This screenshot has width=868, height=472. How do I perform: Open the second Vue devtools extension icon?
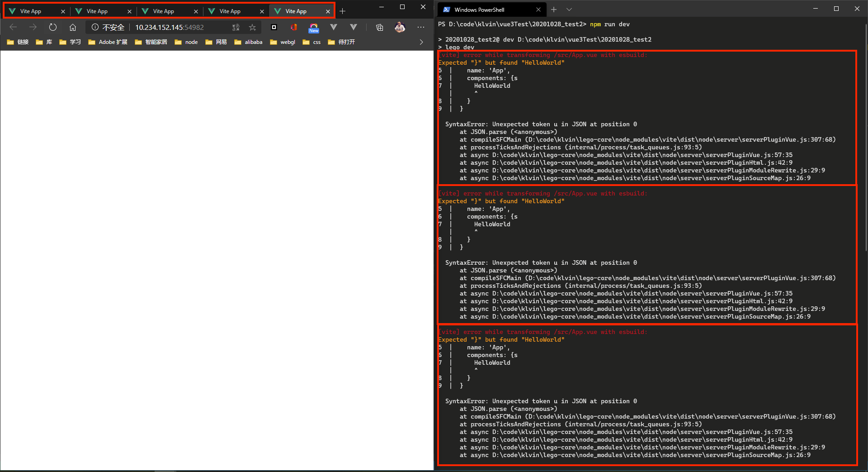354,27
